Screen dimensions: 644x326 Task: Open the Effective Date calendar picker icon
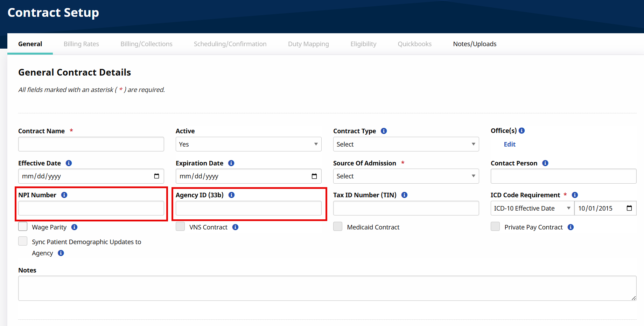[156, 176]
